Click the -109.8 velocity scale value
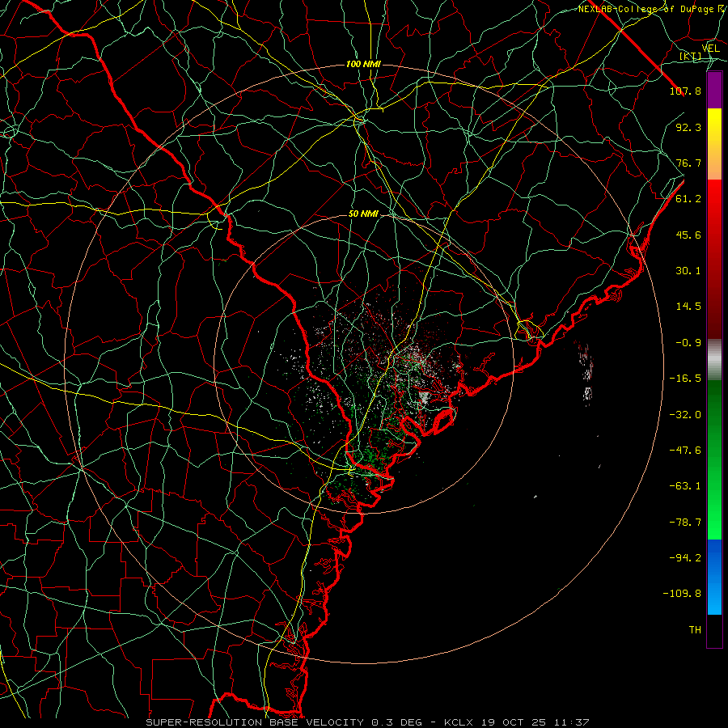Viewport: 728px width, 728px height. [x=682, y=594]
